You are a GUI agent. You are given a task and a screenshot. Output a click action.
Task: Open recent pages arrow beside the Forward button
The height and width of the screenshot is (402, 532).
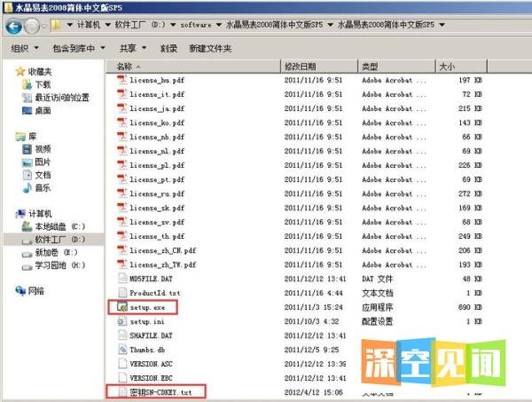click(44, 26)
